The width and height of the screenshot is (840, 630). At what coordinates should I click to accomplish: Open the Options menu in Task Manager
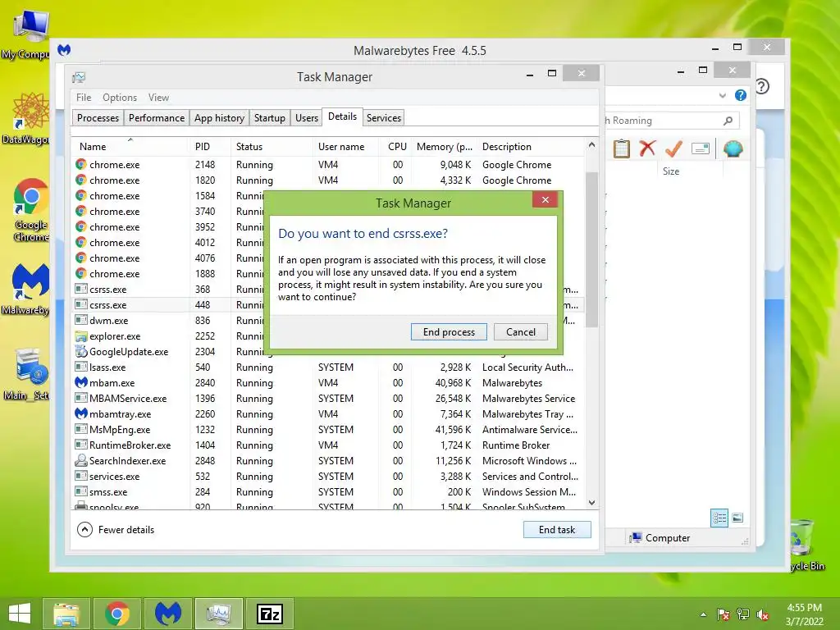click(x=120, y=98)
